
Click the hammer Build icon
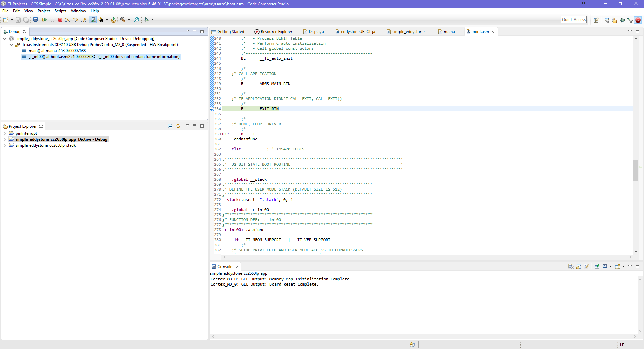(x=123, y=20)
